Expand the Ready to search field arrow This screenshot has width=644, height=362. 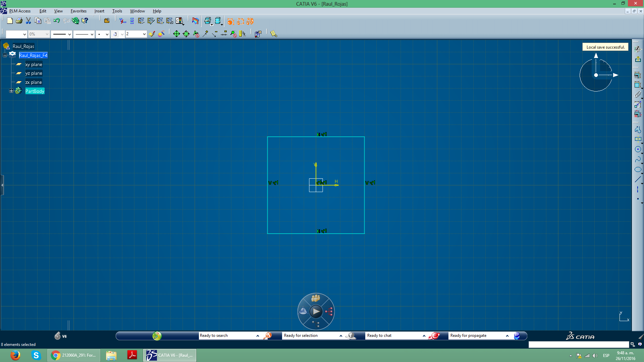(x=258, y=336)
